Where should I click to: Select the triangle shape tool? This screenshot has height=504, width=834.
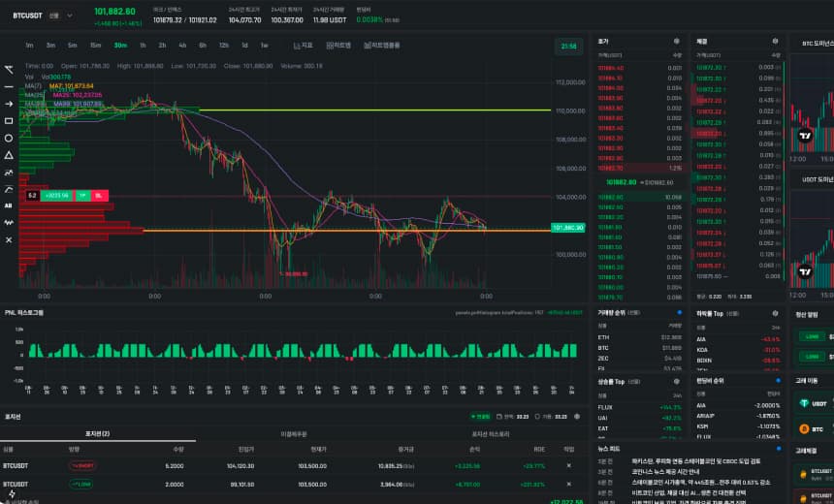(x=9, y=154)
